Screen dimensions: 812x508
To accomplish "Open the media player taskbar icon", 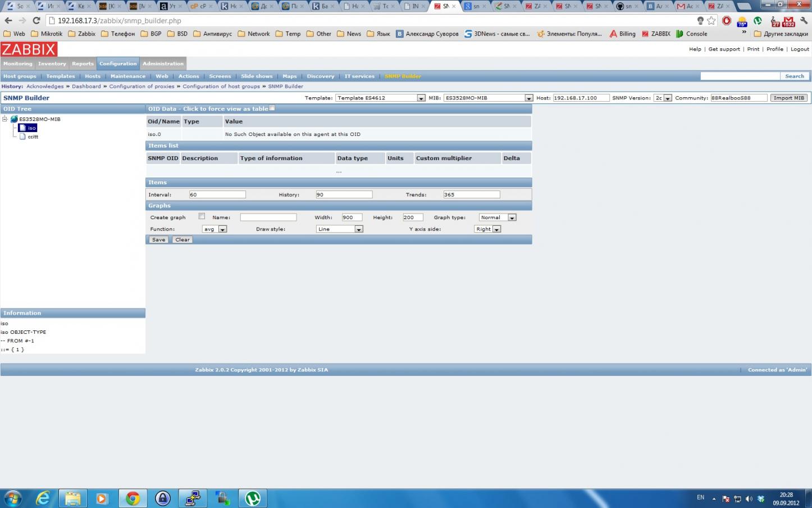I will [x=102, y=498].
